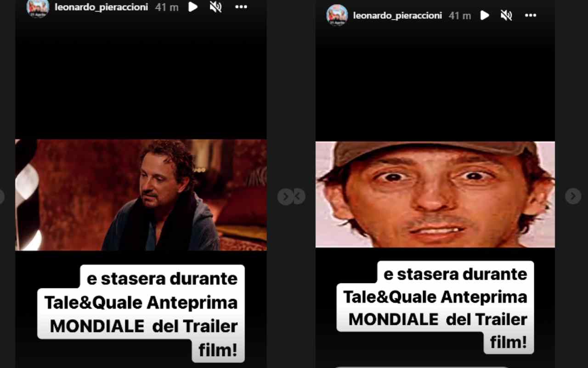Click the close-up face with cap image

coord(435,195)
